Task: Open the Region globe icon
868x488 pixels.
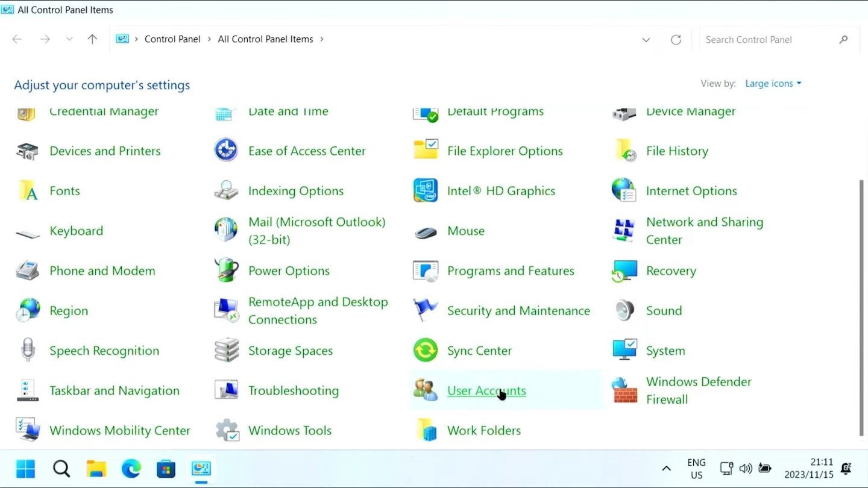Action: pyautogui.click(x=28, y=310)
